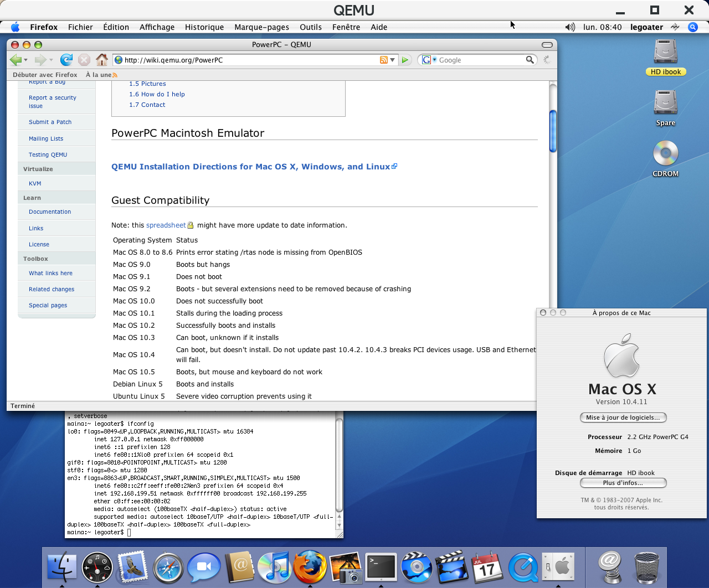This screenshot has width=709, height=588.
Task: Open Address Book in the dock
Action: click(x=239, y=568)
